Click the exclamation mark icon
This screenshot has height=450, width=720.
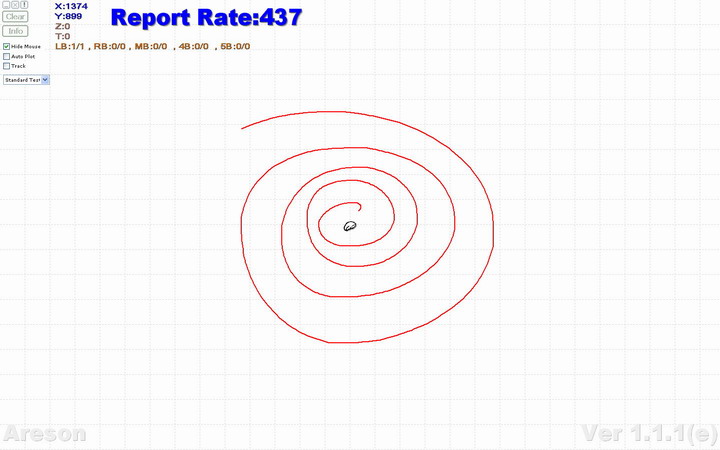tap(24, 5)
